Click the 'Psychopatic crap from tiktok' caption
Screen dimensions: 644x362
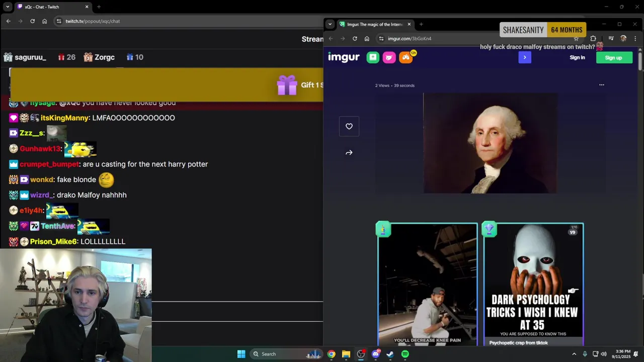[519, 343]
